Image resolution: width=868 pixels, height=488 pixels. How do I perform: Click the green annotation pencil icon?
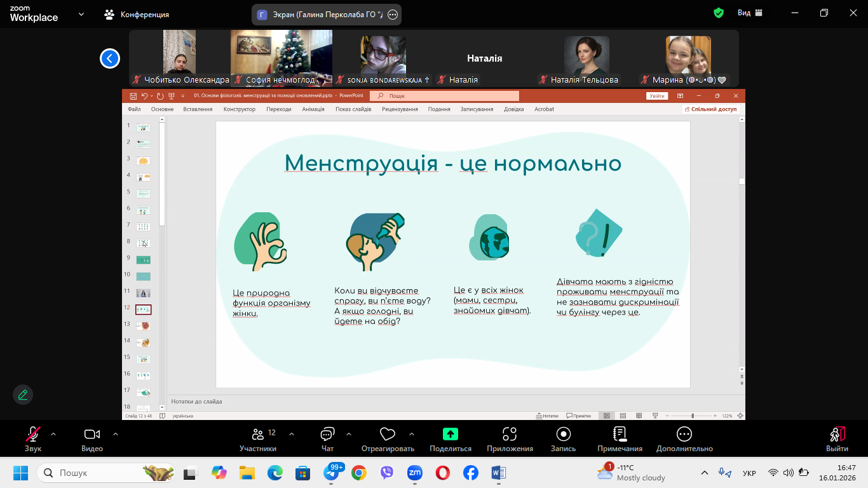(23, 395)
